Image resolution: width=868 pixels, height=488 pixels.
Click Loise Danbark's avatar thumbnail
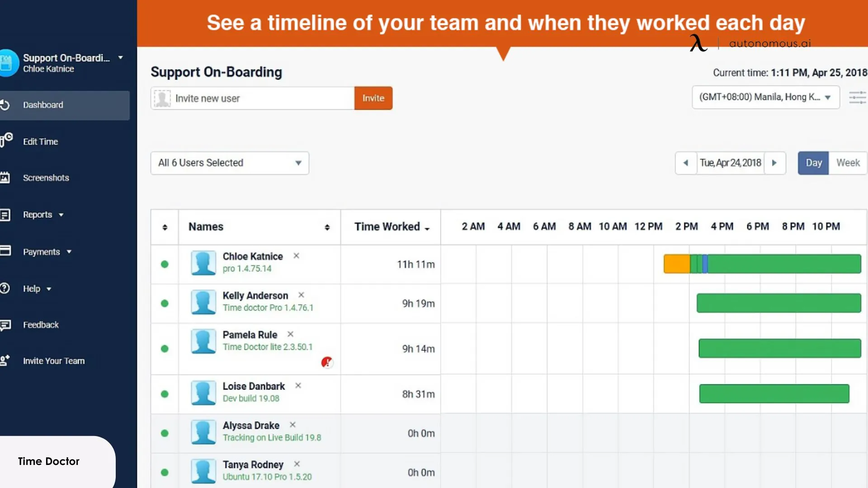point(203,393)
